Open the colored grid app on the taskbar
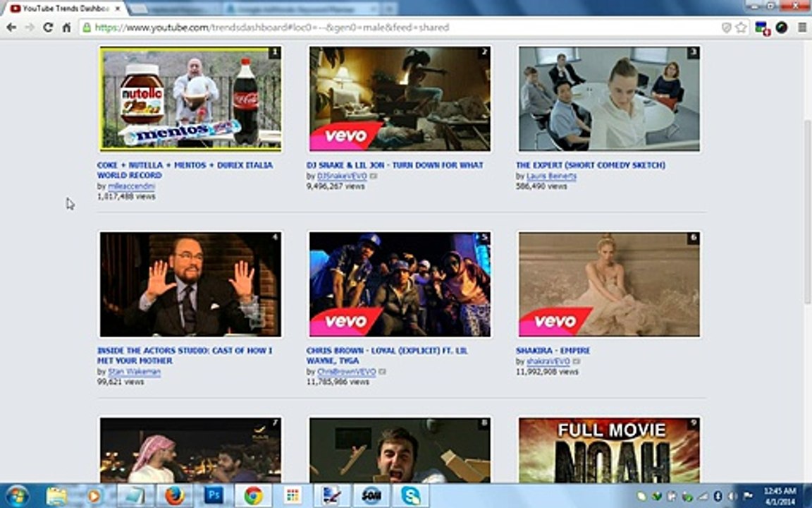The height and width of the screenshot is (508, 812). 293,496
